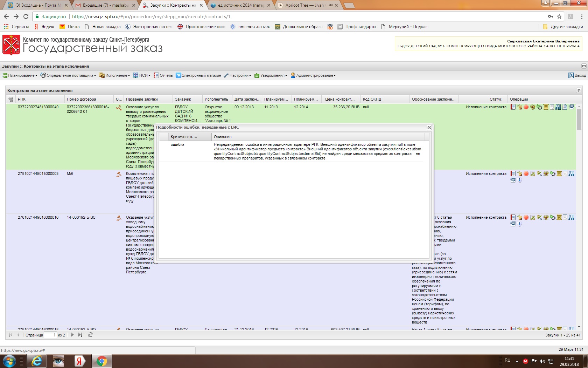Click the volume icon in system tray
Viewport: 588px width, 368px height.
[x=542, y=361]
